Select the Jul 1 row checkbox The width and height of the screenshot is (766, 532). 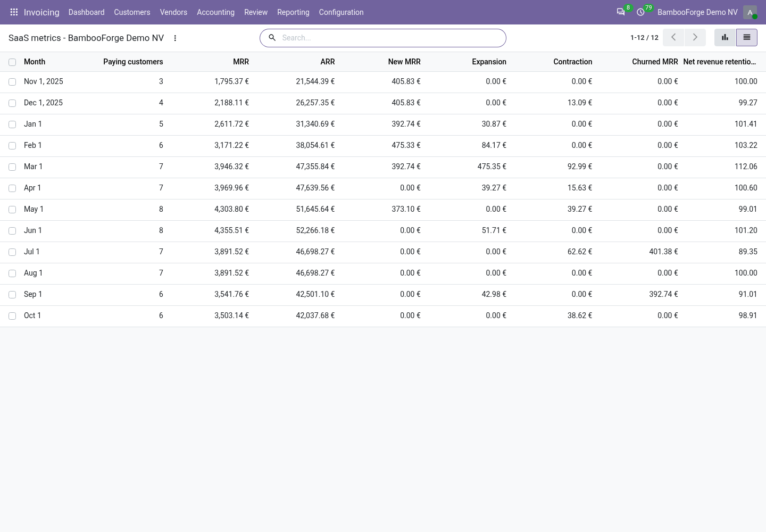coord(12,252)
